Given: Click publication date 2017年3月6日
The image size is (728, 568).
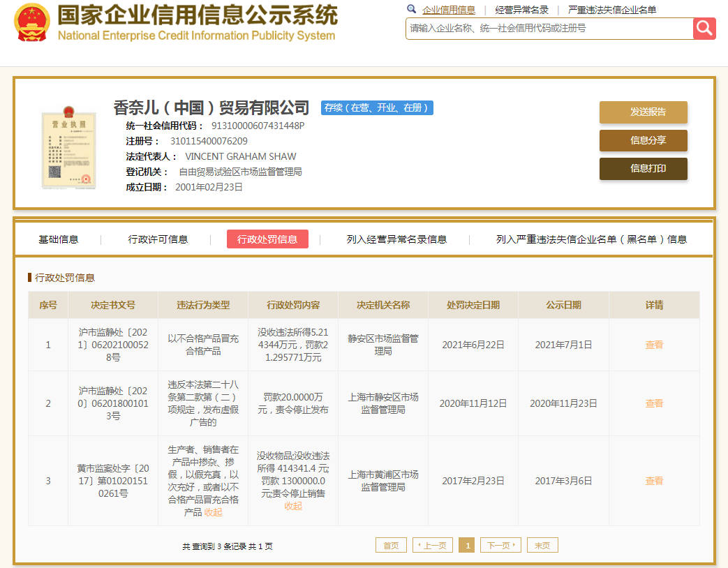Looking at the screenshot, I should tap(563, 481).
